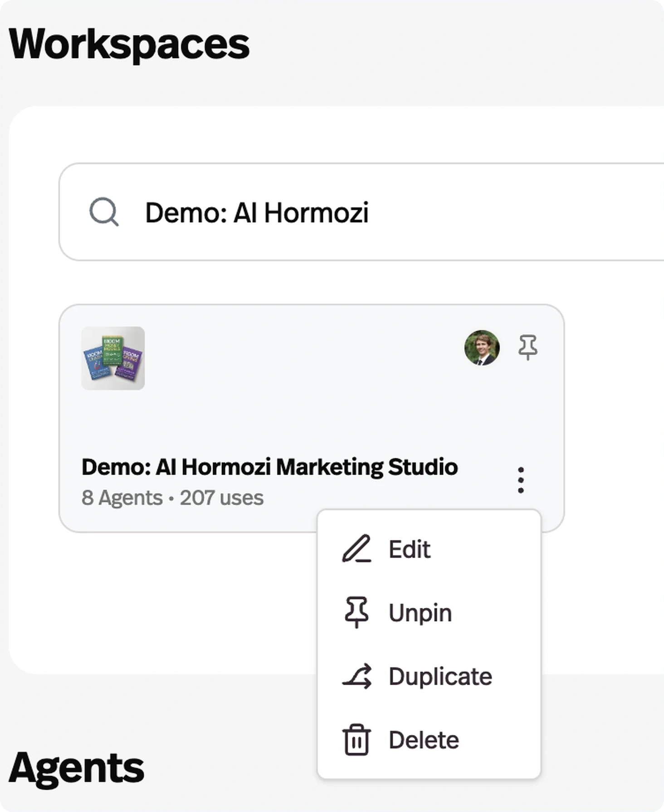Click the Duplicate arrow icon
The height and width of the screenshot is (812, 664).
[x=356, y=676]
